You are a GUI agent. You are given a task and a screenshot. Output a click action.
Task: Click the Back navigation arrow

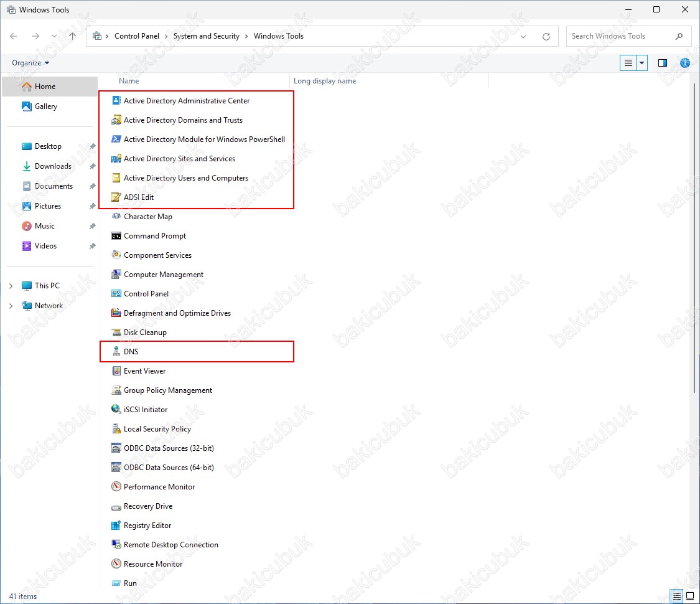14,36
